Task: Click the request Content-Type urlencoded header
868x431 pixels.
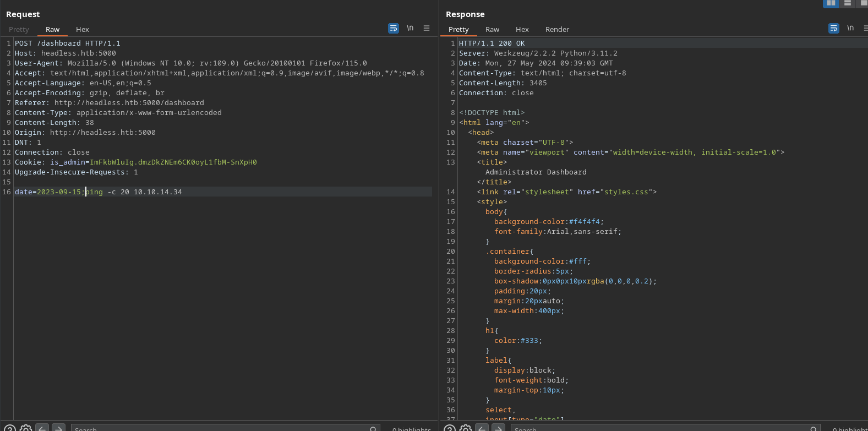Action: point(118,113)
